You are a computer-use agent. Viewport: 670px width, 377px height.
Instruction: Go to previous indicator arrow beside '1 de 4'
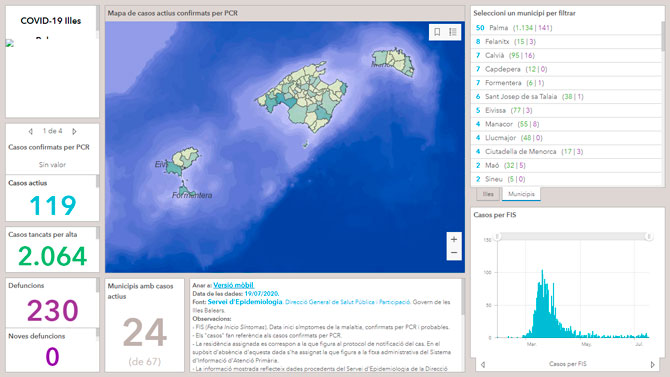tap(30, 131)
